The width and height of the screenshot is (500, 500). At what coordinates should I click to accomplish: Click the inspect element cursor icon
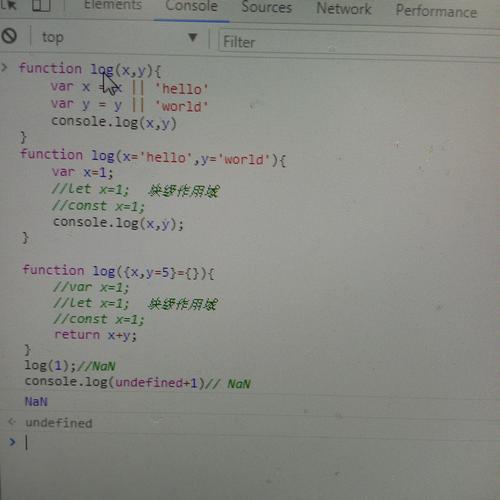(8, 5)
